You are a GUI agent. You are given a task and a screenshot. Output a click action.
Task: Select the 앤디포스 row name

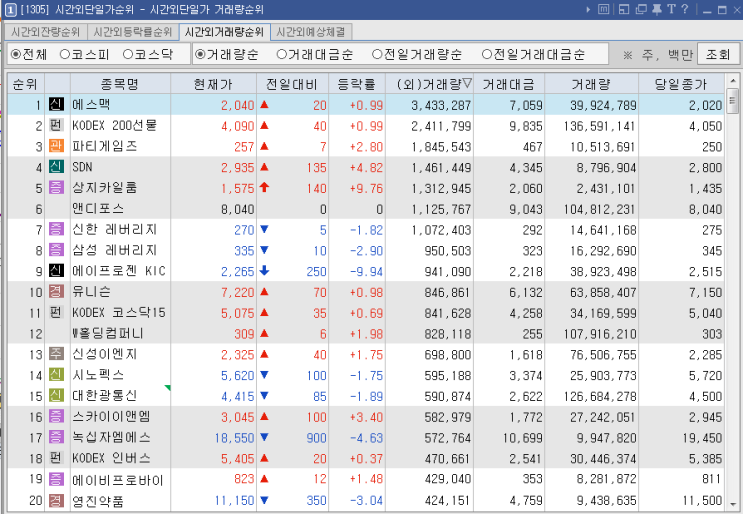tap(98, 208)
